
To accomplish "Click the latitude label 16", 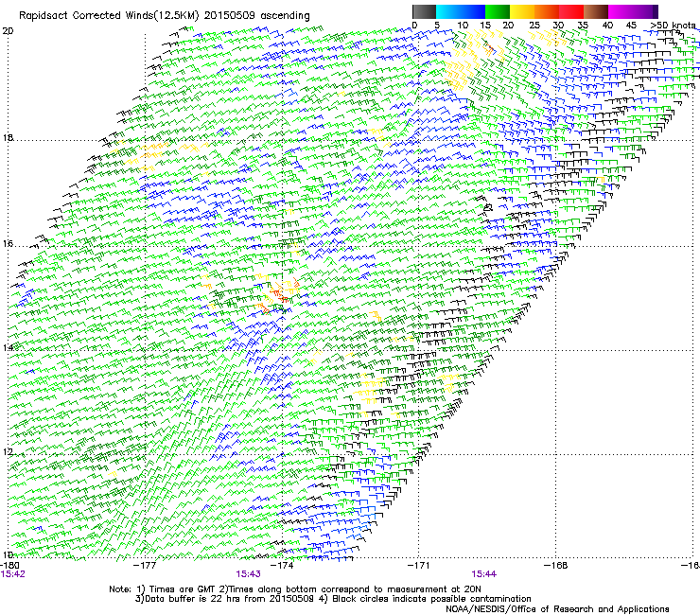I will click(x=8, y=244).
